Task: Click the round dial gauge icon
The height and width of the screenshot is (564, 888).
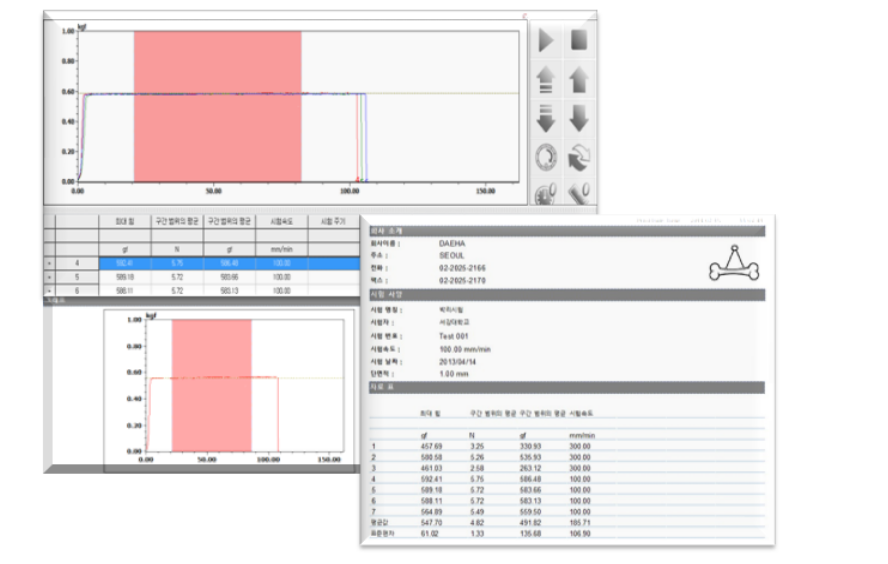Action: pyautogui.click(x=546, y=157)
